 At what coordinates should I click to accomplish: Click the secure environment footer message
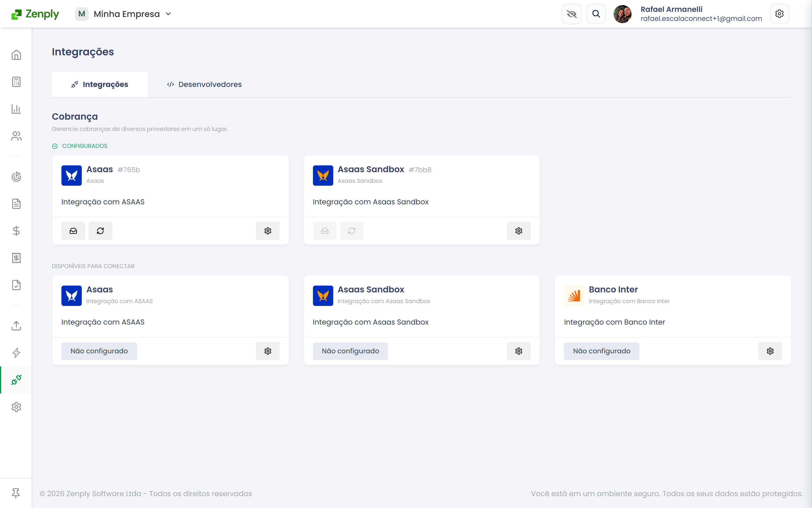[x=667, y=494]
